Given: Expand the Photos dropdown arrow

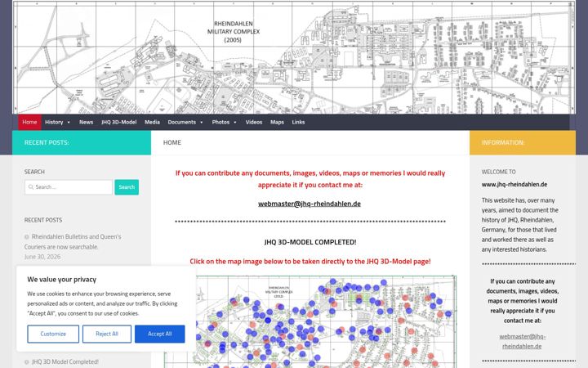Looking at the screenshot, I should (x=235, y=123).
